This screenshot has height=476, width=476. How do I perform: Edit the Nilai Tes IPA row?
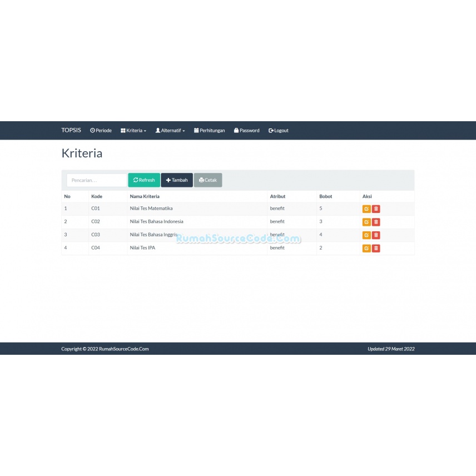[366, 249]
